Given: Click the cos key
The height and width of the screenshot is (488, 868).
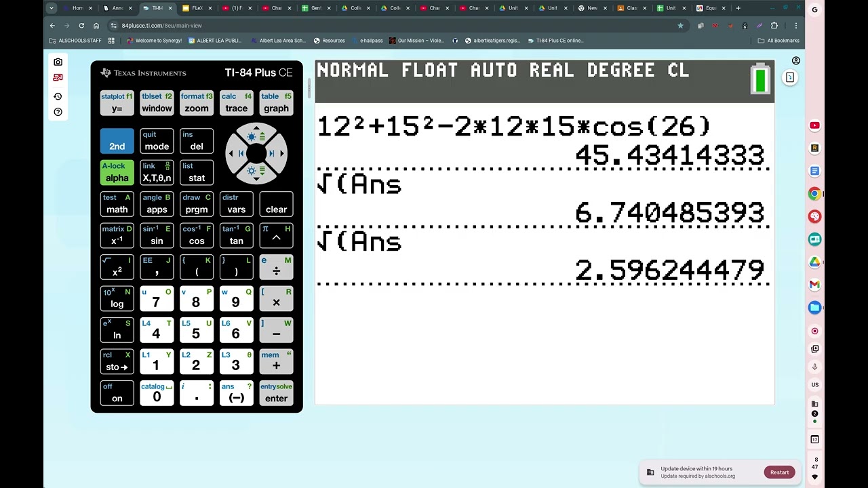Looking at the screenshot, I should pyautogui.click(x=197, y=235).
